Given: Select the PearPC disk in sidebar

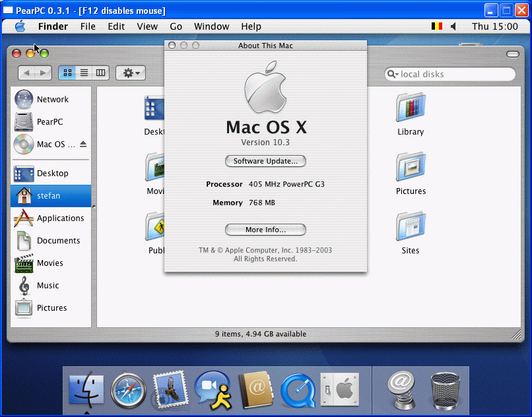Looking at the screenshot, I should click(x=51, y=121).
